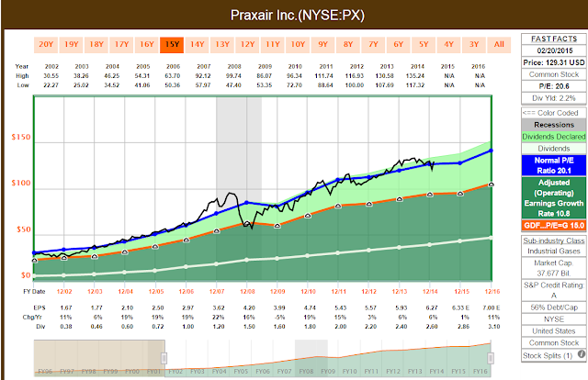Click Stock Splits (1) entry
The width and height of the screenshot is (588, 380).
[548, 355]
